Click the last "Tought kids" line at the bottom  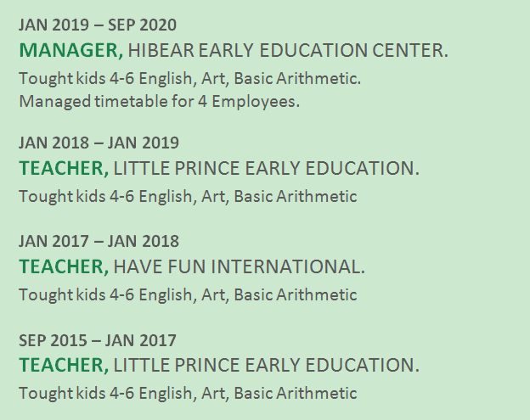[188, 394]
